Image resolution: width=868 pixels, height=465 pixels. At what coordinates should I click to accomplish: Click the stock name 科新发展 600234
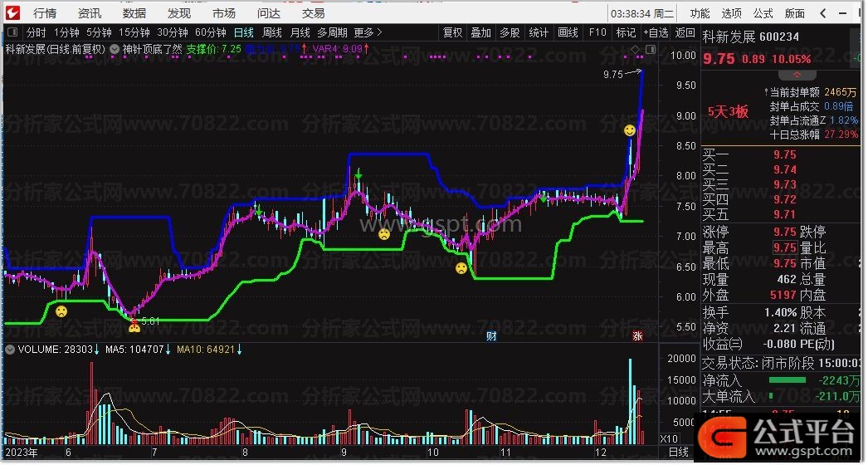point(751,37)
